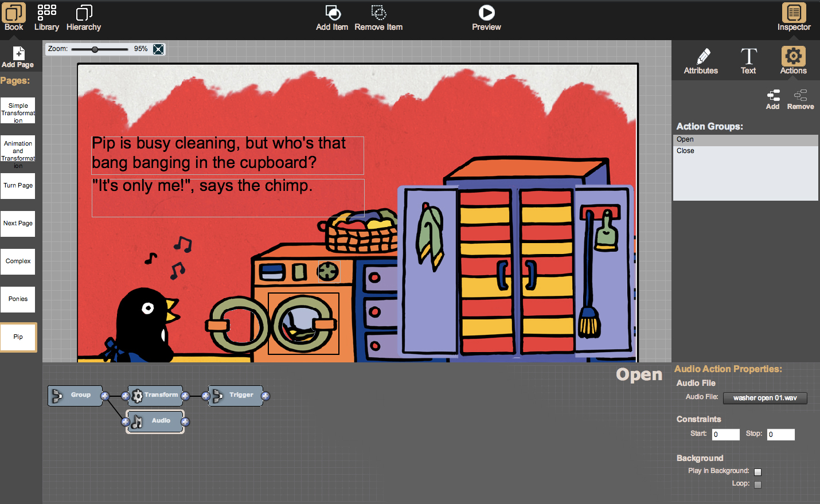The height and width of the screenshot is (504, 820).
Task: Show the Hierarchy panel
Action: tap(84, 17)
